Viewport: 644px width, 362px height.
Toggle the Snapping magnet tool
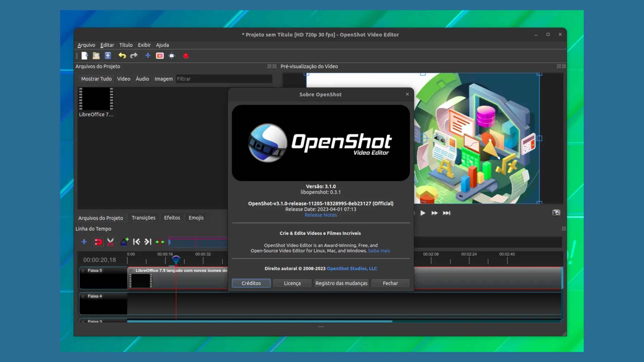[x=98, y=242]
